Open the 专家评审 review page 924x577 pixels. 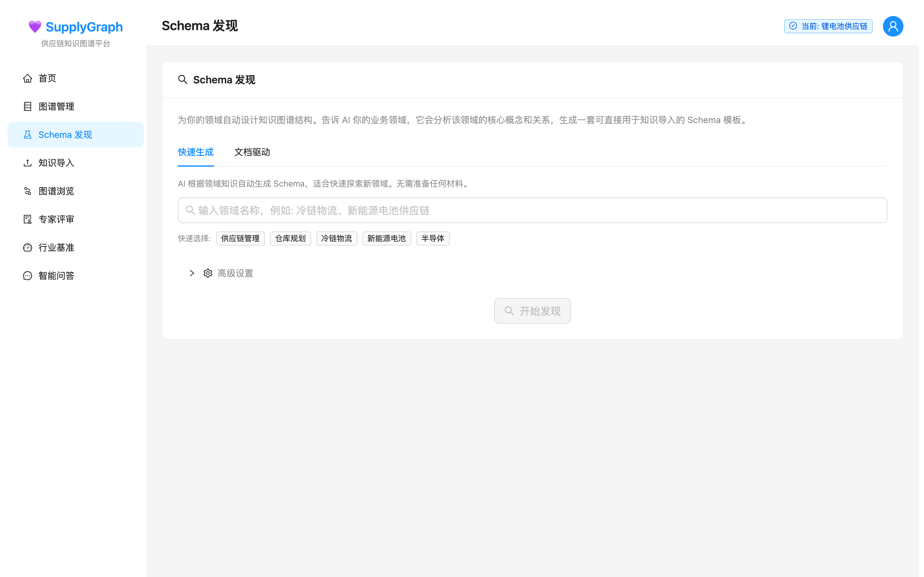point(56,219)
